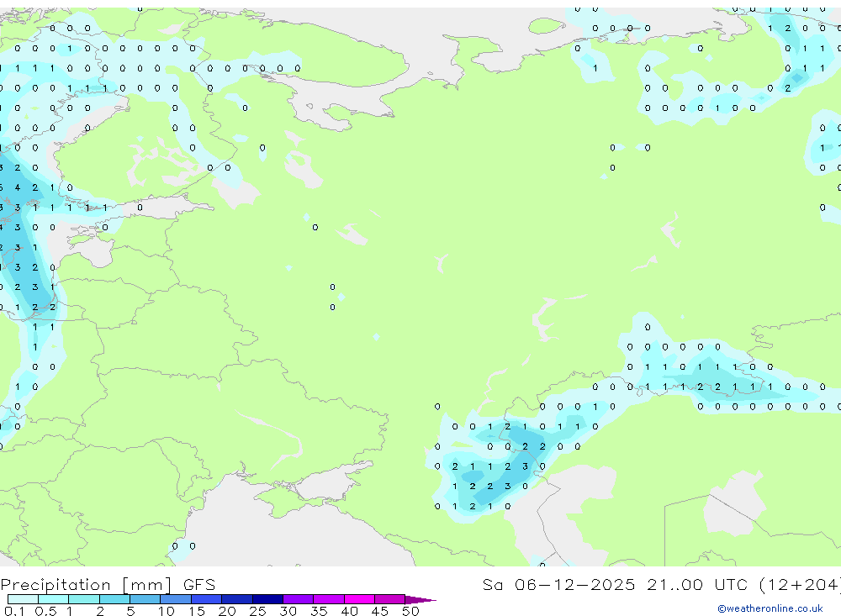Click the 1–2 mm legend swatch
This screenshot has width=841, height=616.
[84, 599]
